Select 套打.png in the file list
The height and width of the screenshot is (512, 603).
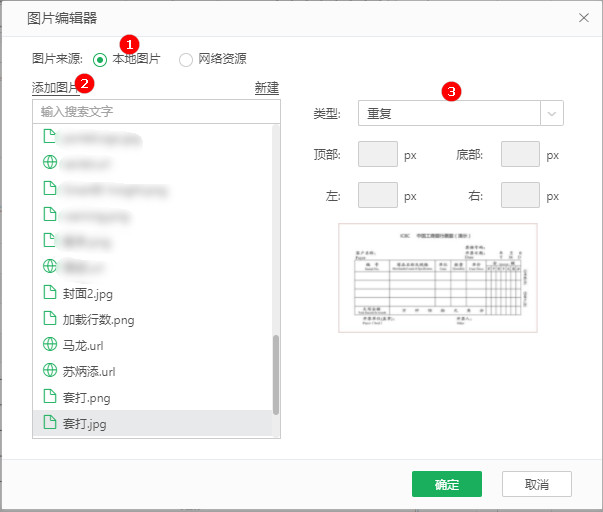click(x=152, y=397)
